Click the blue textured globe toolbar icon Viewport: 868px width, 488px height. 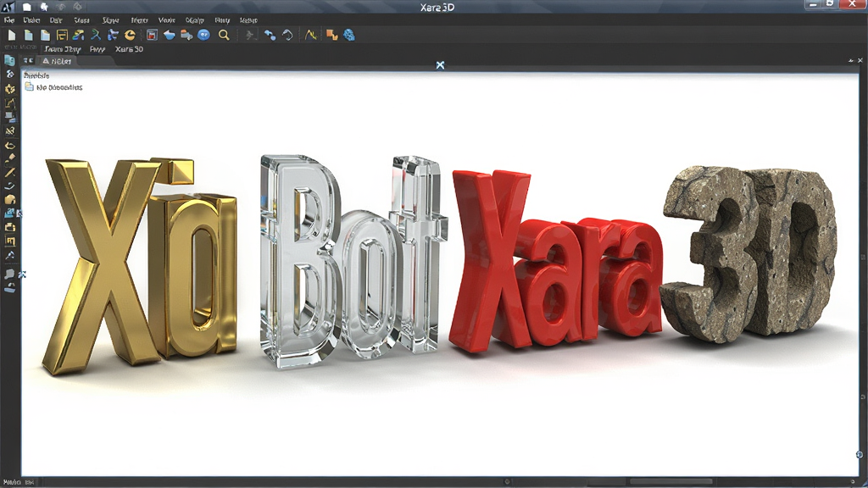349,36
